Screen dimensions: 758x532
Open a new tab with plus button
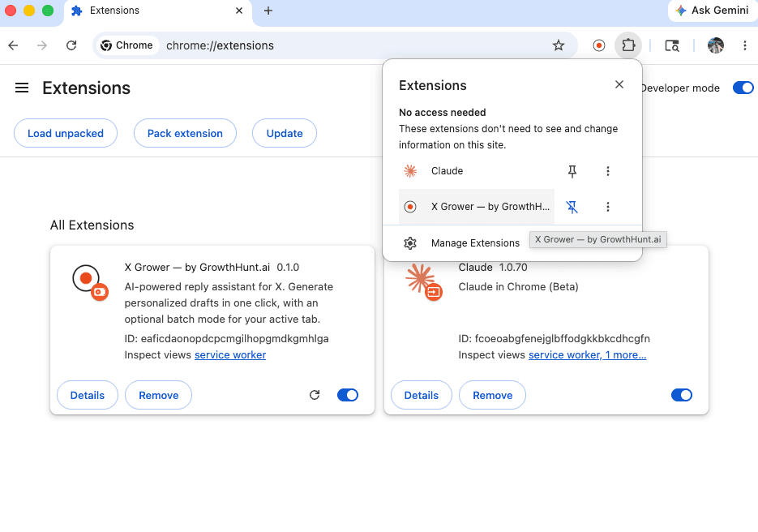point(268,11)
